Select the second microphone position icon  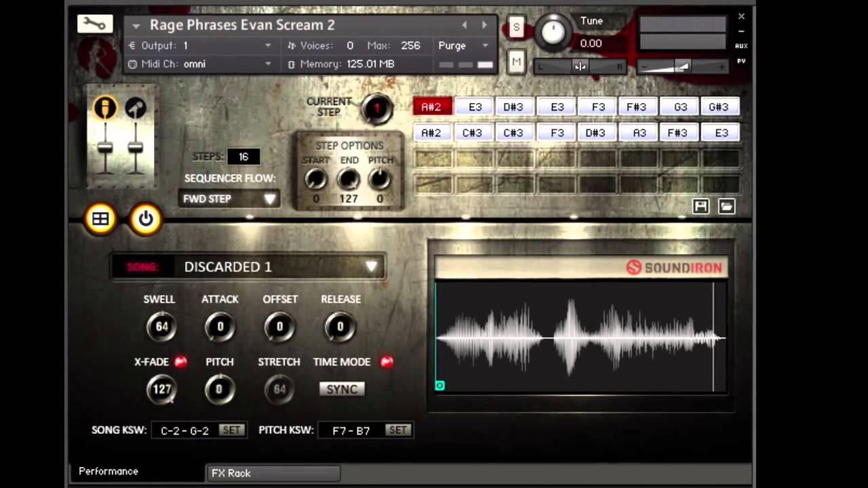click(136, 108)
